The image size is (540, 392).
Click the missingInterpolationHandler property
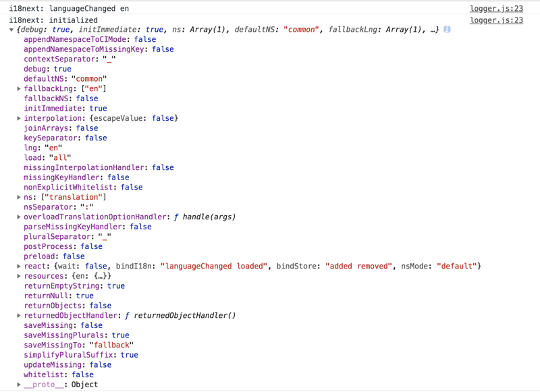(99, 167)
